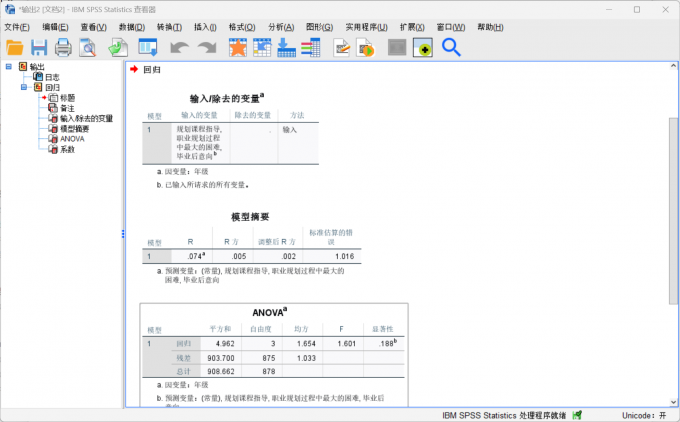This screenshot has width=680, height=422.
Task: Open a file with the folder toolbar icon
Action: tap(15, 47)
